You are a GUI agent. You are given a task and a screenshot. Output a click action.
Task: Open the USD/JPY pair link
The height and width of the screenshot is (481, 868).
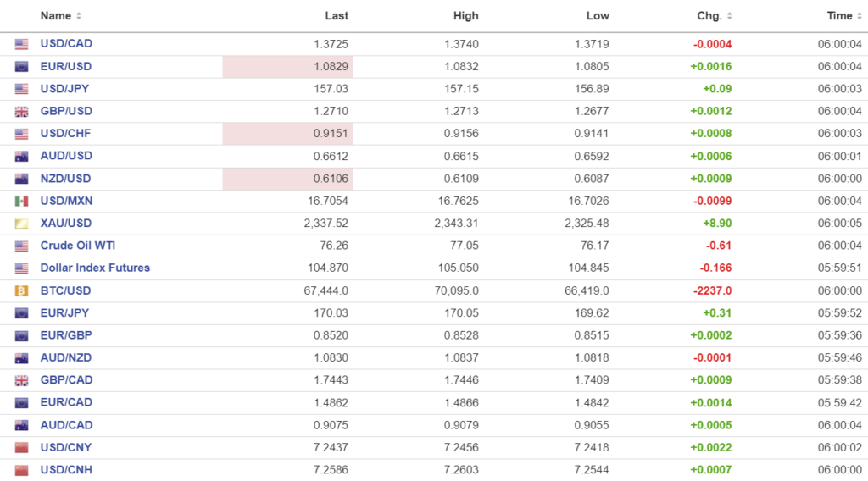point(66,89)
